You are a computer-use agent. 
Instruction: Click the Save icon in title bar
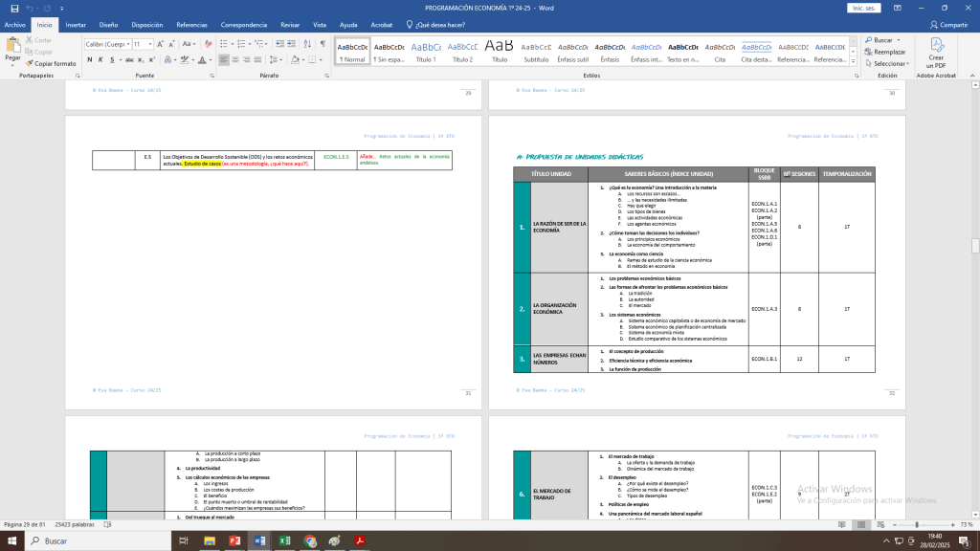pos(14,8)
